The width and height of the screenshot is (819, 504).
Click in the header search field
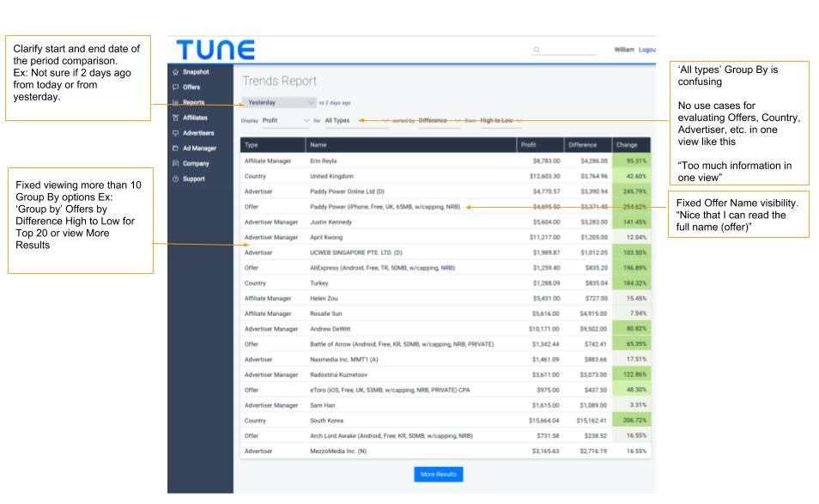click(x=565, y=50)
